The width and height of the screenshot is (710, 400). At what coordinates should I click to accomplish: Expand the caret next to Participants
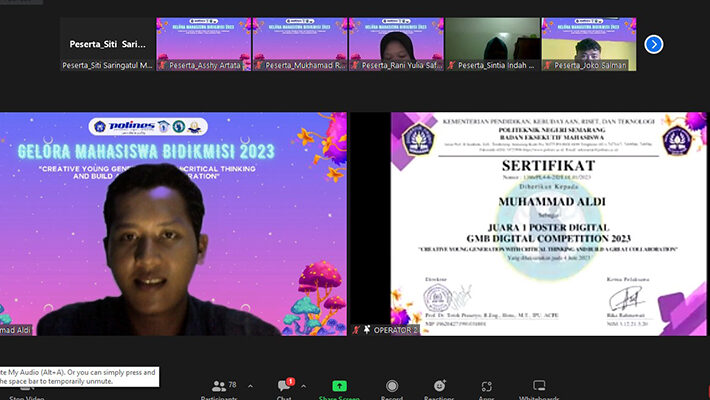250,386
